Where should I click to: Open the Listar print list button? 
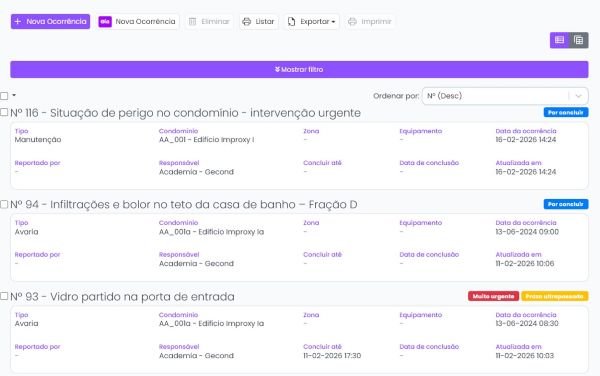tap(259, 21)
